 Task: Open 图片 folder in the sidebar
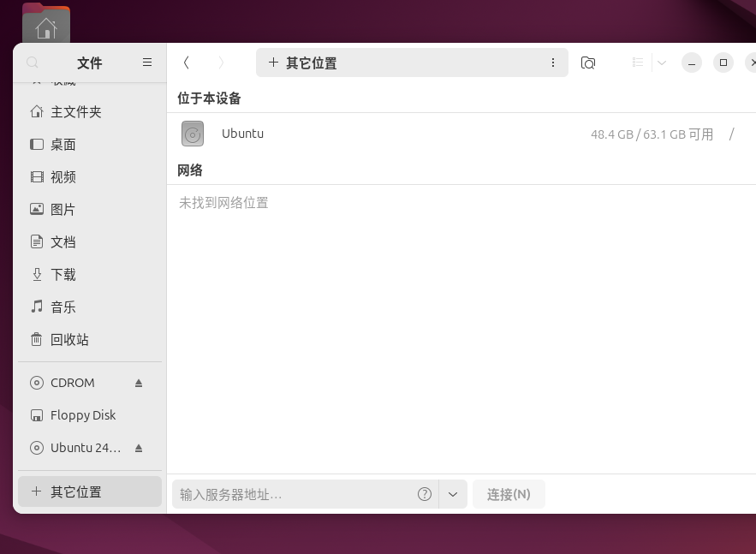tap(90, 210)
